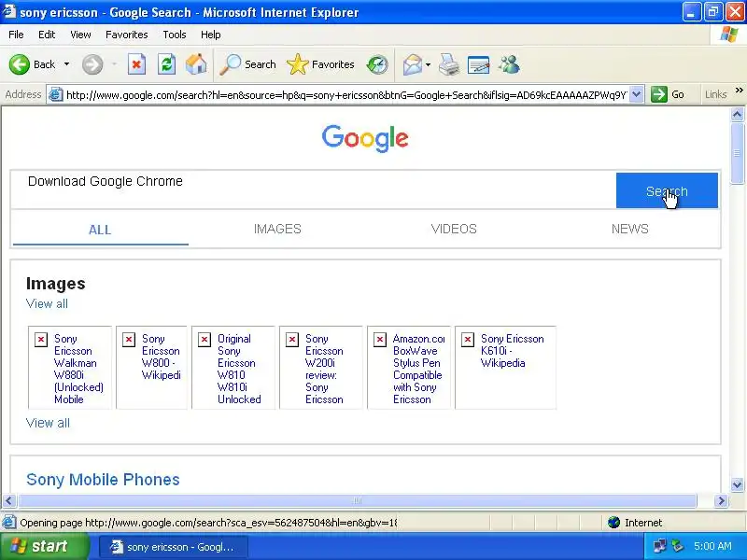The image size is (747, 560).
Task: Click the status bar page icon
Action: point(9,523)
